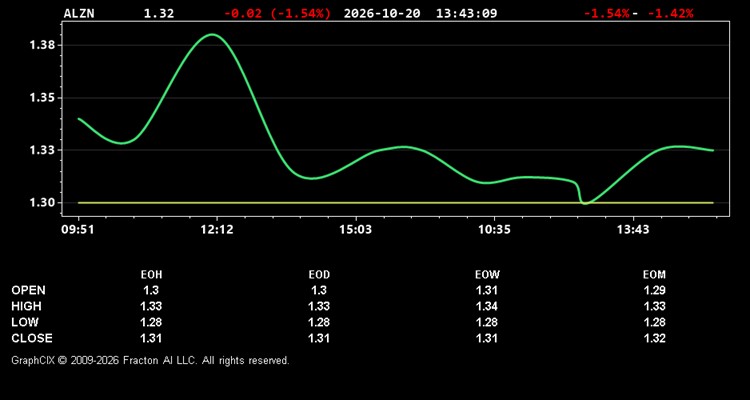The image size is (750, 400).
Task: Click the -1.42% value in header
Action: [670, 13]
